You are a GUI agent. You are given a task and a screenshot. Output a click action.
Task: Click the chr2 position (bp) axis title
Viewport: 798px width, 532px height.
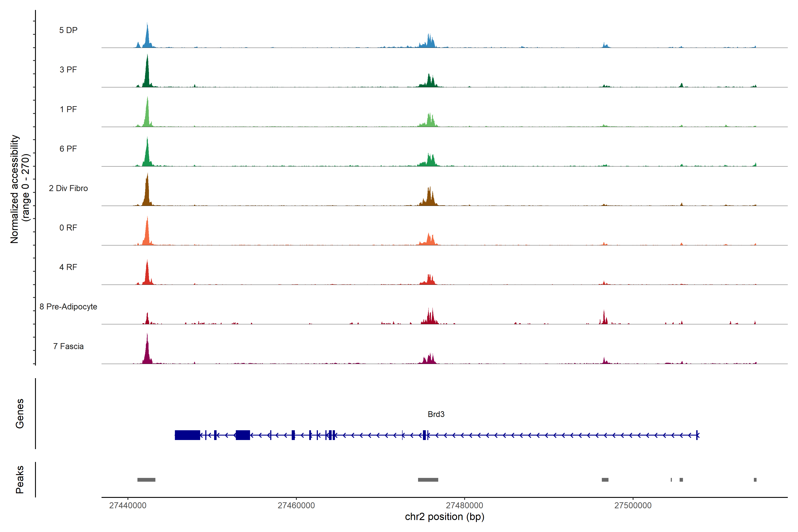click(444, 517)
